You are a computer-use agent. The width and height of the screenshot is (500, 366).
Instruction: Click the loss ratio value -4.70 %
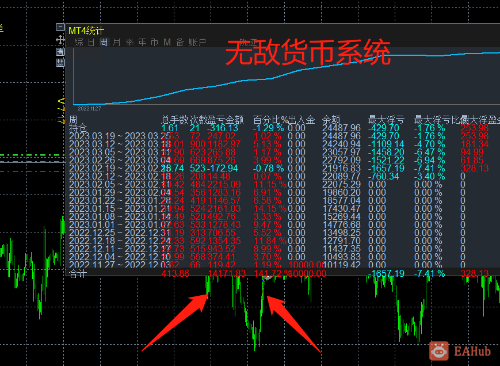[430, 144]
